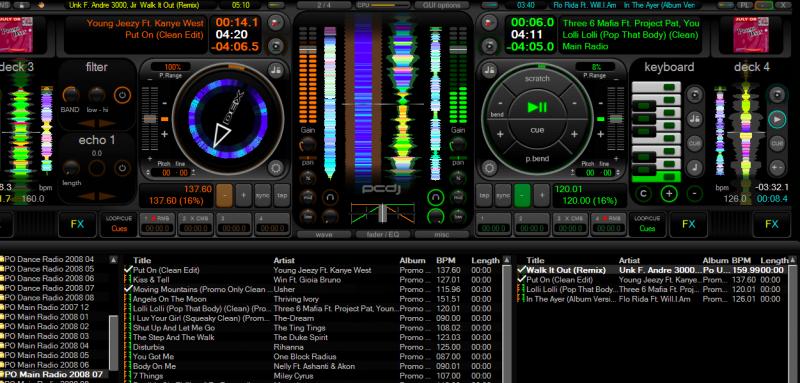Click the keyboard panel C reset button
This screenshot has width=800, height=383.
(x=643, y=193)
